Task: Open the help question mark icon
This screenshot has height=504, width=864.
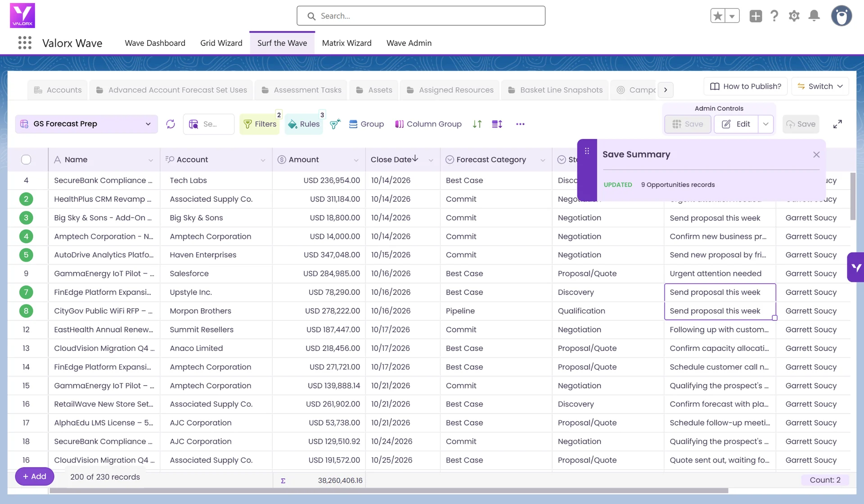Action: [x=774, y=16]
